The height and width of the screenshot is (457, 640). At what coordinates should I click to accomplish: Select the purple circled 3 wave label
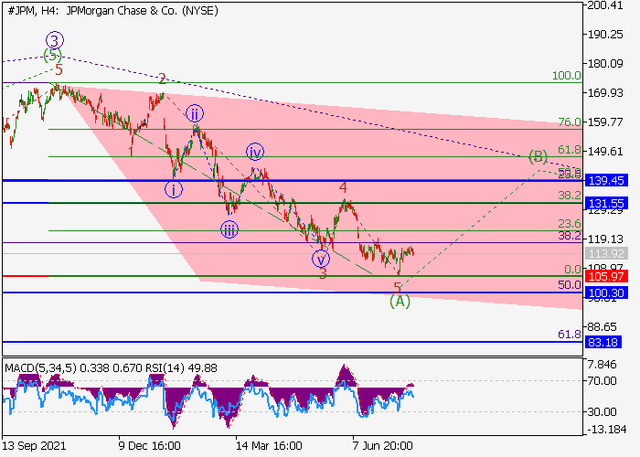(54, 41)
